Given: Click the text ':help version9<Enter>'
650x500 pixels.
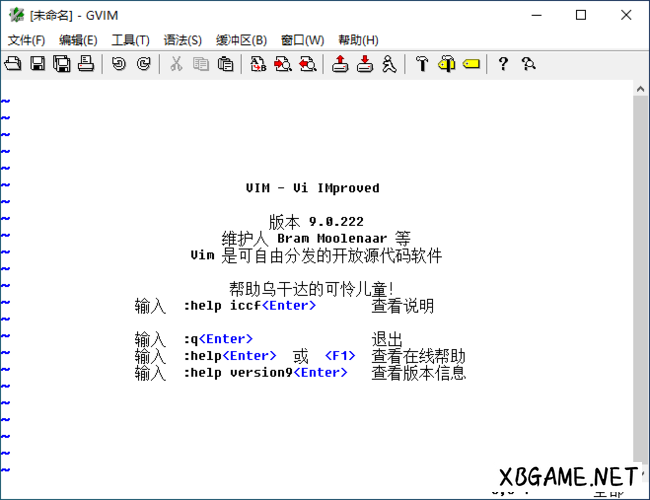Looking at the screenshot, I should (266, 373).
